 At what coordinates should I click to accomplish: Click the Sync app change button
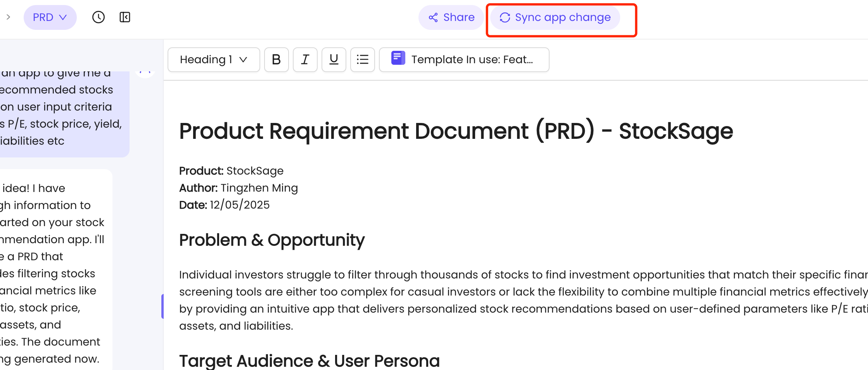(x=554, y=17)
